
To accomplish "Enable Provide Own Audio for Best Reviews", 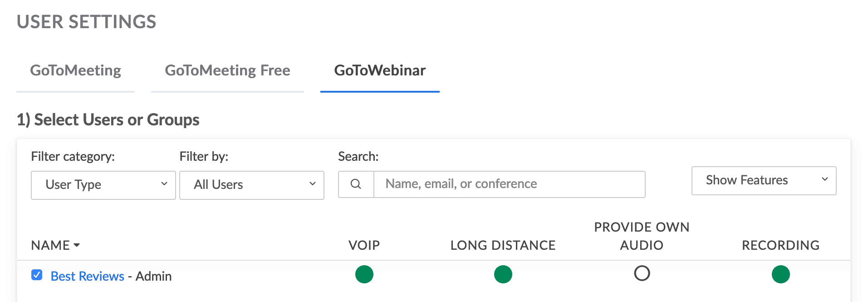I will coord(642,273).
